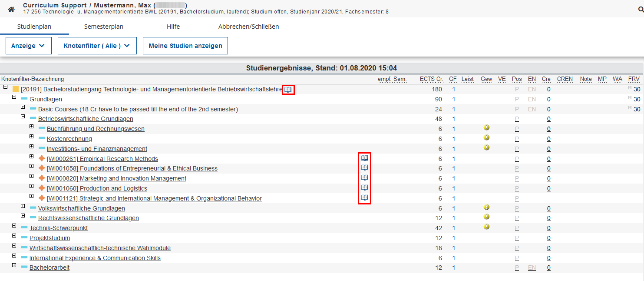Expand the Technik-Schwerpunkt node
The width and height of the screenshot is (644, 281).
[14, 227]
